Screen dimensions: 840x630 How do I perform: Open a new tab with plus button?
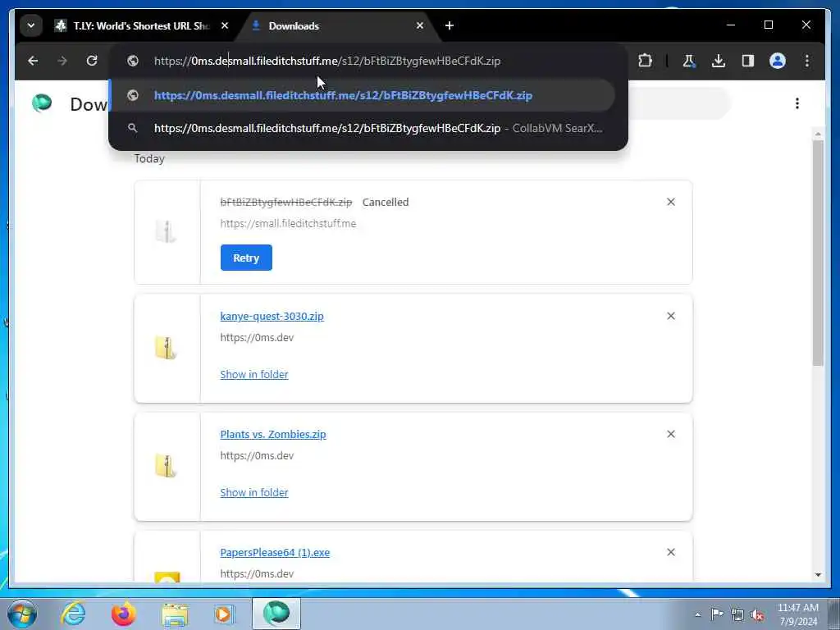coord(450,25)
